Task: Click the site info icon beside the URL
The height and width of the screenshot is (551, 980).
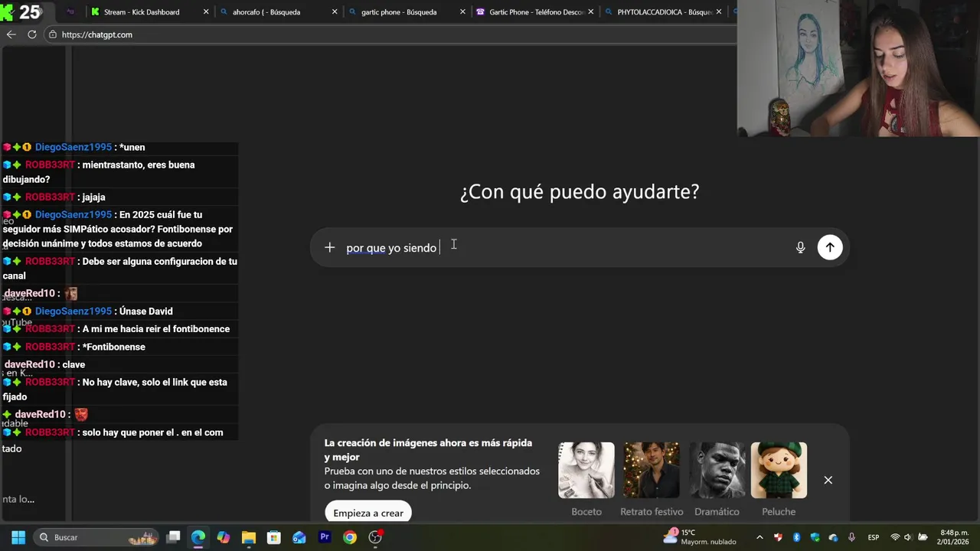Action: [52, 34]
